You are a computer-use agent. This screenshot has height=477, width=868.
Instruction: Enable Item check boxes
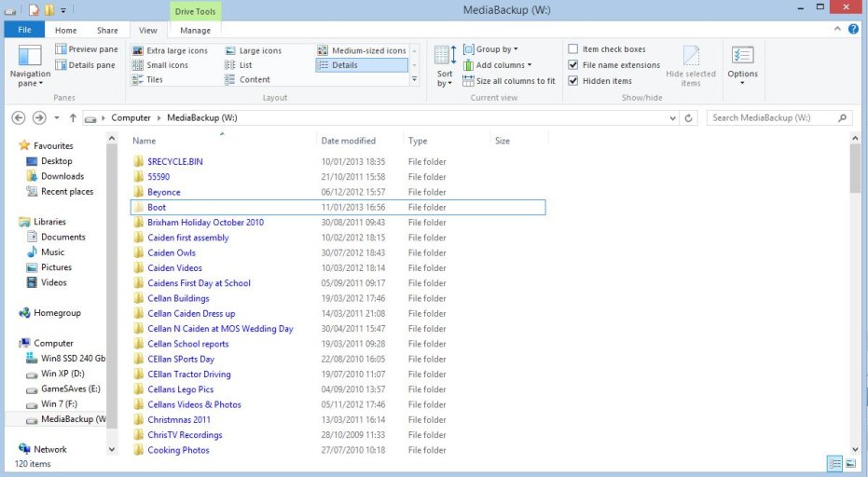click(x=573, y=48)
